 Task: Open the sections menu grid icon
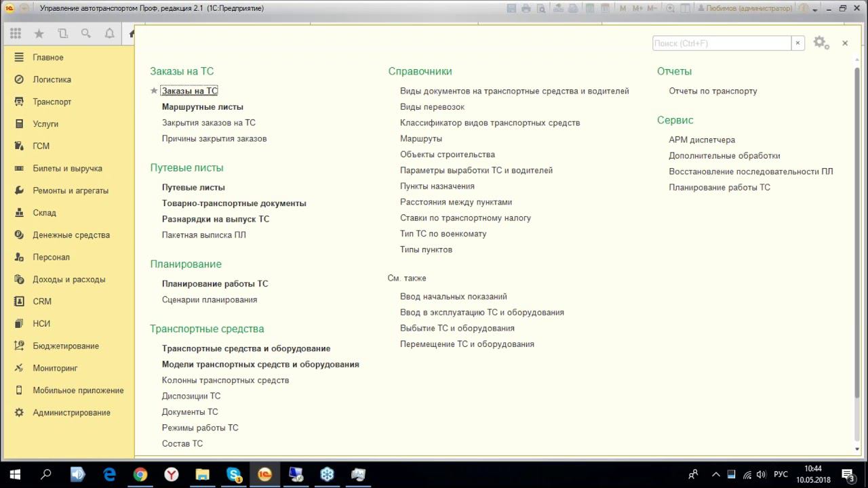(16, 34)
